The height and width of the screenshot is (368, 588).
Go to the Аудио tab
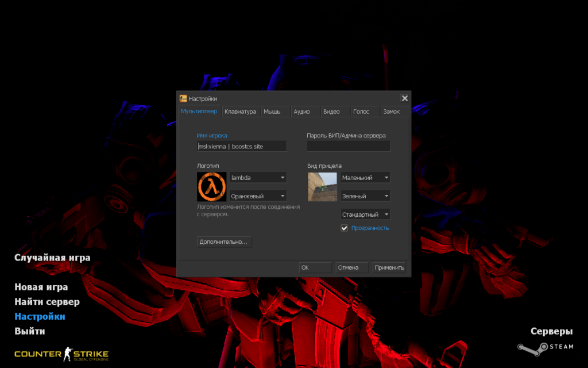point(305,112)
